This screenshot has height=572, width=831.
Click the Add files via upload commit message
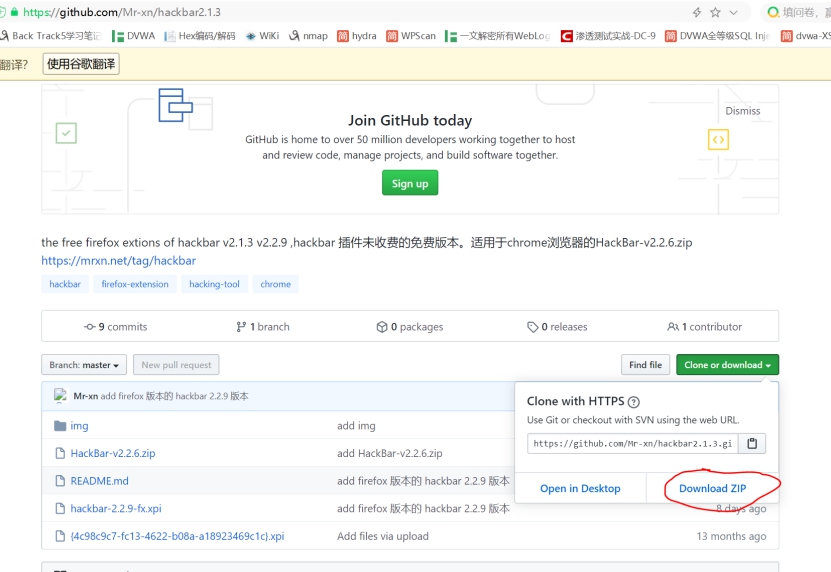click(383, 536)
